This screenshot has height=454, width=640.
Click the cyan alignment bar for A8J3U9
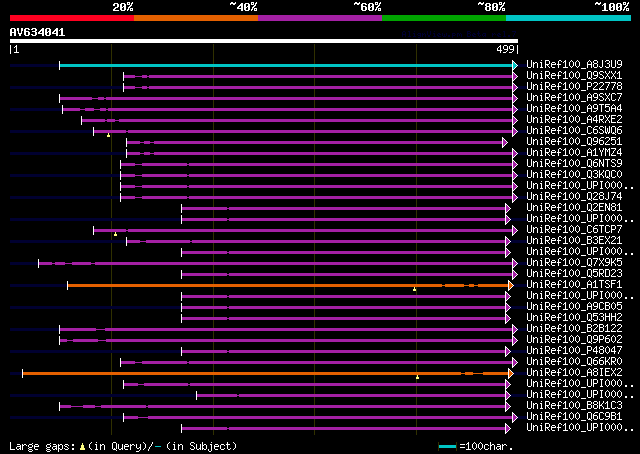click(286, 65)
